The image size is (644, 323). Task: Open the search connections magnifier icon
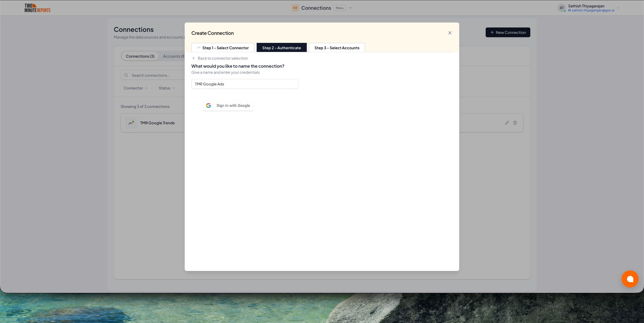click(126, 75)
